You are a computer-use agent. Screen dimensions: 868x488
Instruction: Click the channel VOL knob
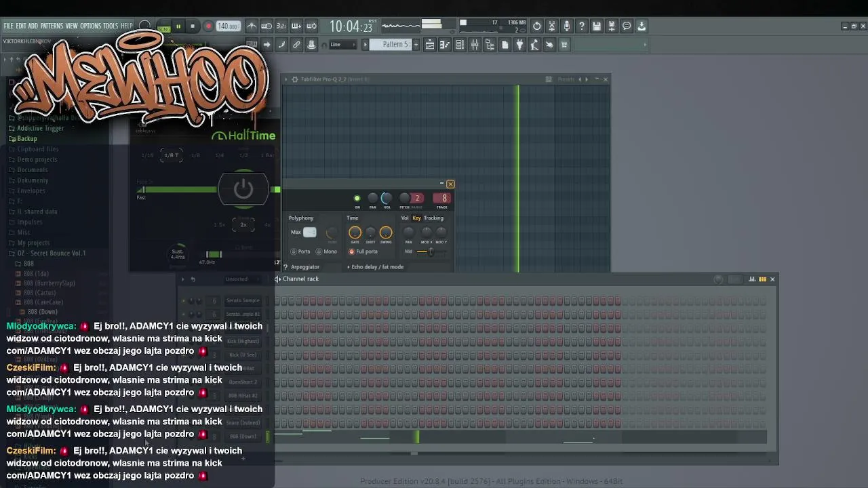(386, 198)
